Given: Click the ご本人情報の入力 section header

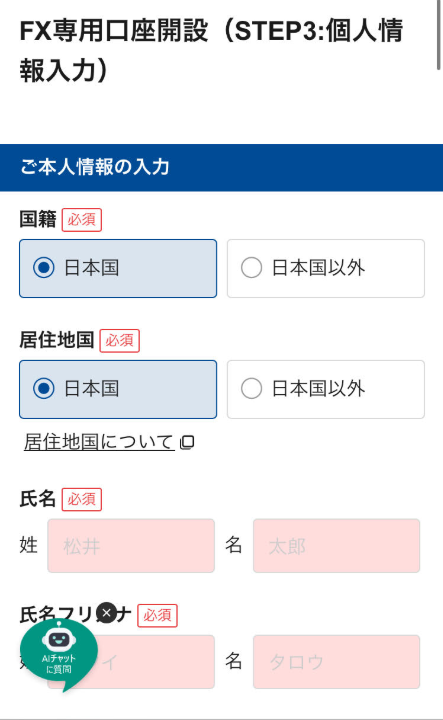Looking at the screenshot, I should click(x=221, y=168).
